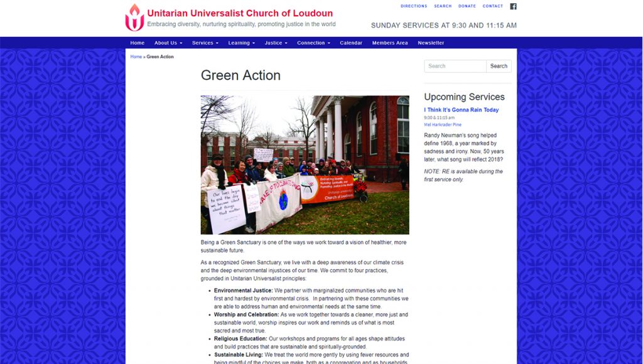The height and width of the screenshot is (364, 643).
Task: Open the Contact link in header
Action: (x=493, y=6)
